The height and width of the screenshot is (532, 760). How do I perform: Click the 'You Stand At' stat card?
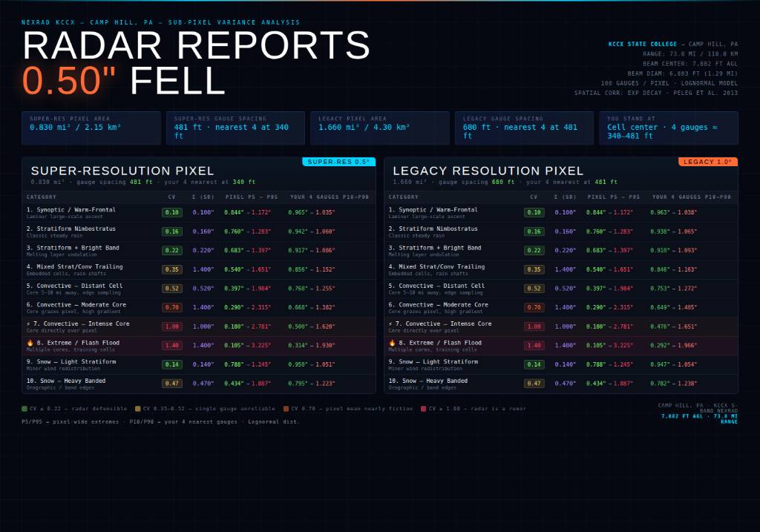668,128
